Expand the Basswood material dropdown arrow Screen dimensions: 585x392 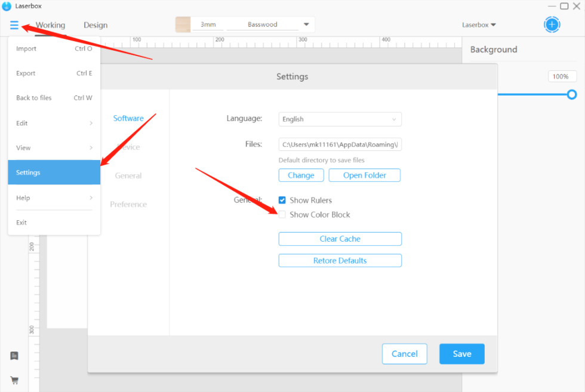tap(306, 24)
